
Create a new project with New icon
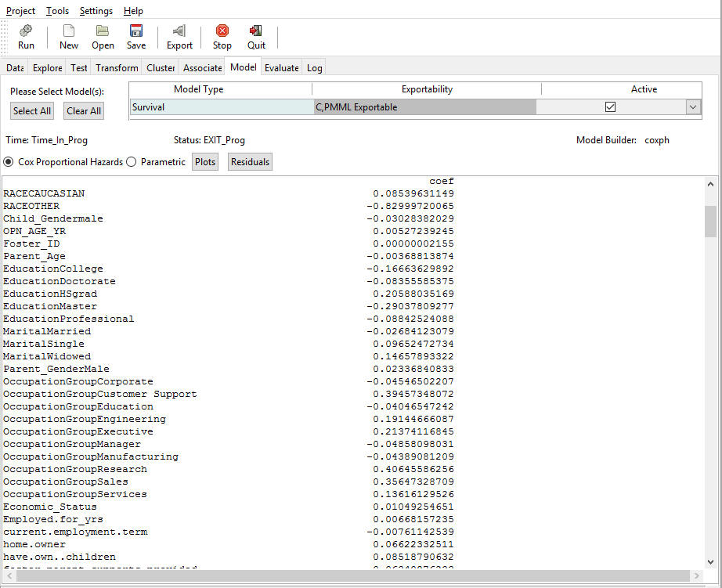tap(69, 31)
